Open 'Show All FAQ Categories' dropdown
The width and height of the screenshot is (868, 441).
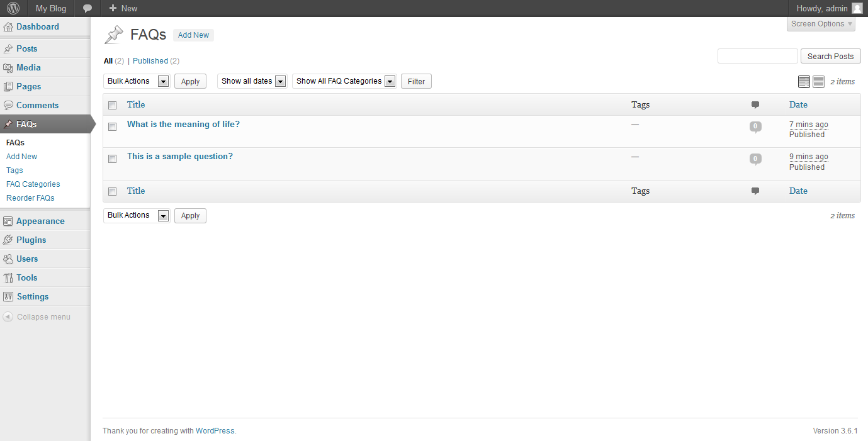click(344, 81)
